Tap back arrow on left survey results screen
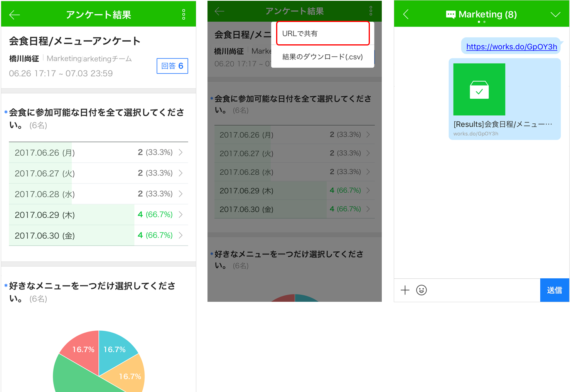Screen dimensions: 570x392 tap(15, 15)
